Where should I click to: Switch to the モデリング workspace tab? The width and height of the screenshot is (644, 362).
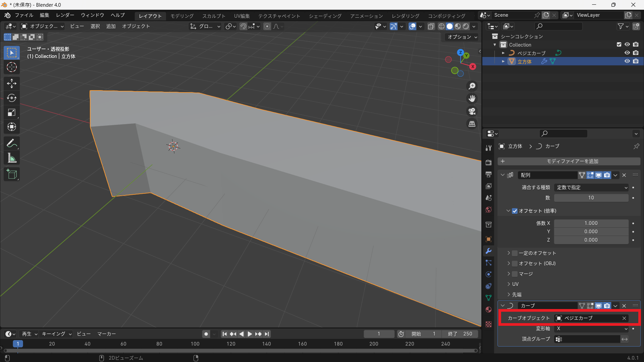(182, 16)
